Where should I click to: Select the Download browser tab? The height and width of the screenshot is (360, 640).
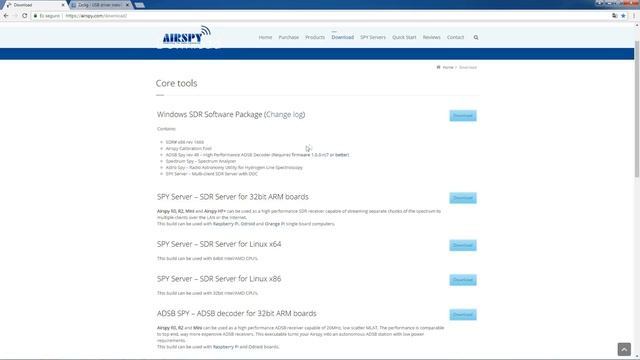35,5
